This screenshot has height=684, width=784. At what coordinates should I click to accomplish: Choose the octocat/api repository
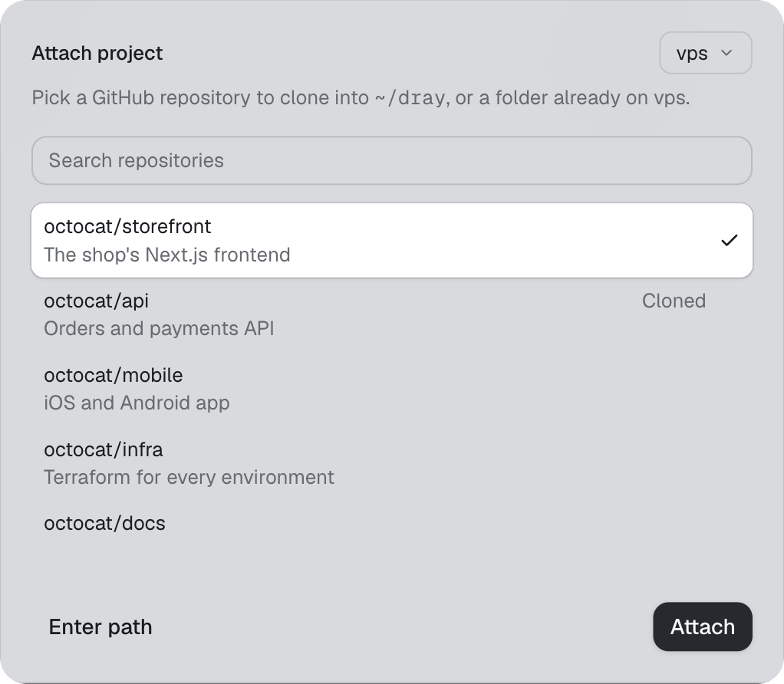pyautogui.click(x=392, y=314)
